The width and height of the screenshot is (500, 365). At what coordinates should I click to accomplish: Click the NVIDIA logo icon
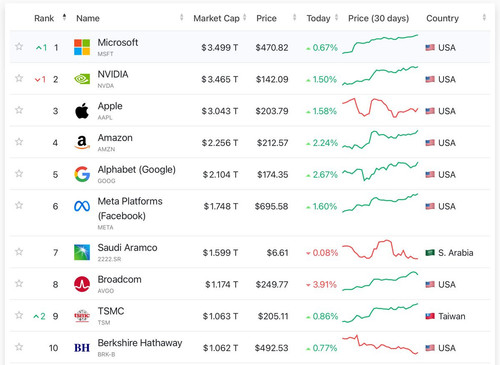tap(82, 79)
